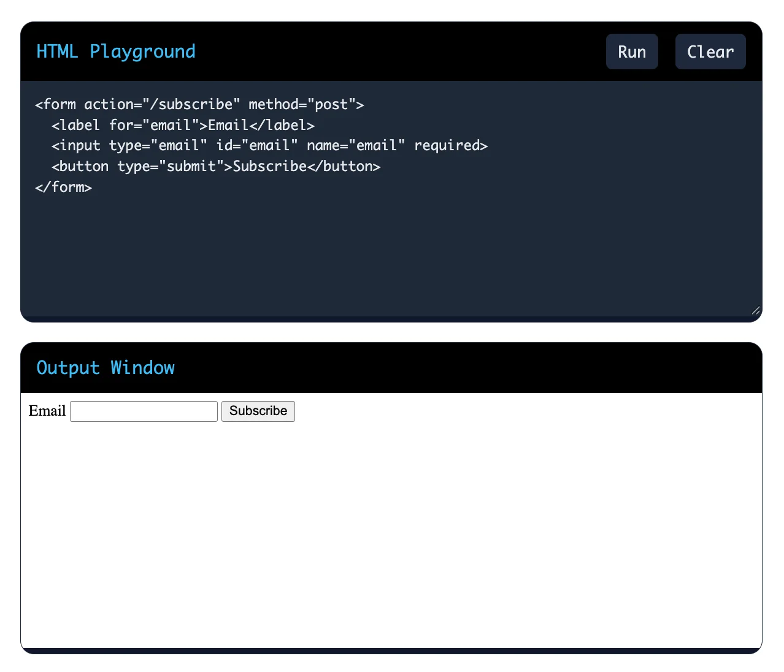The width and height of the screenshot is (784, 672).
Task: Click the Run button
Action: 632,52
